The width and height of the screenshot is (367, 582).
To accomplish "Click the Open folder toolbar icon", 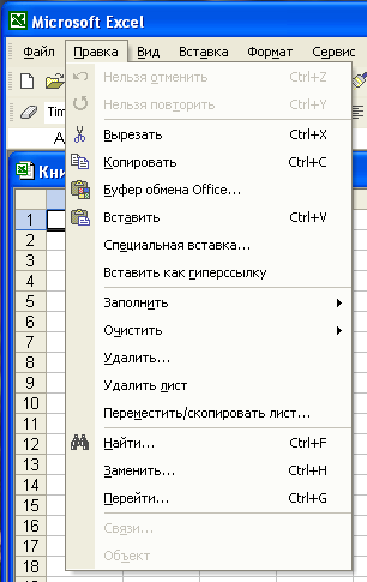I will 55,81.
